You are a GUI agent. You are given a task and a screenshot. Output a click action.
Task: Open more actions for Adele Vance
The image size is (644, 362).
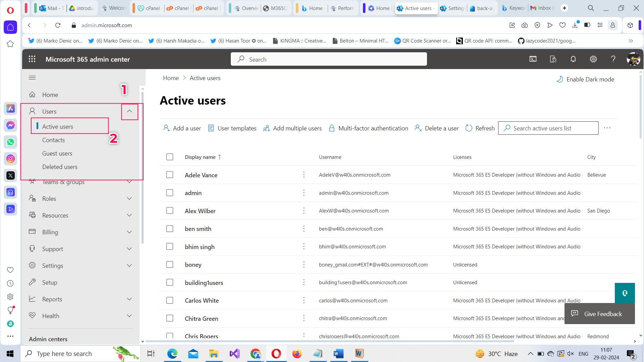304,175
